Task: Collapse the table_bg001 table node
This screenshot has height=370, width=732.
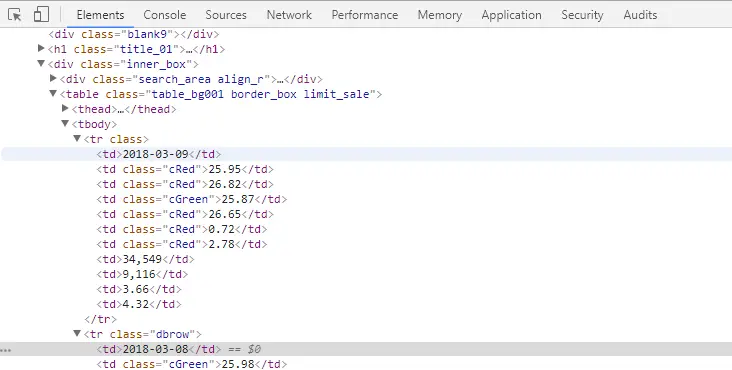Action: point(53,93)
